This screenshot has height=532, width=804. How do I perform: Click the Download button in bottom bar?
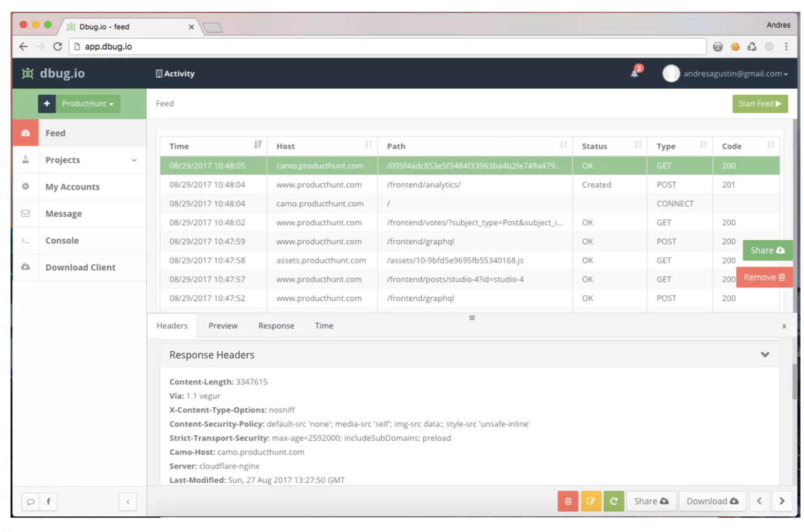(x=712, y=501)
